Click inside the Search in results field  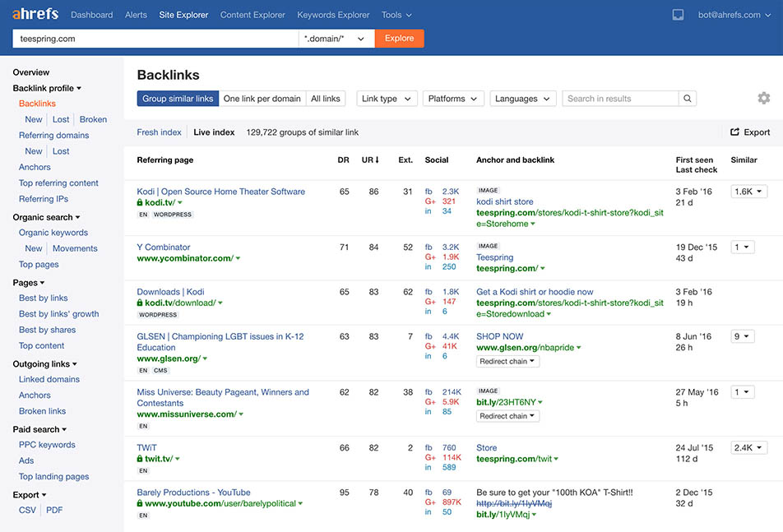tap(617, 97)
